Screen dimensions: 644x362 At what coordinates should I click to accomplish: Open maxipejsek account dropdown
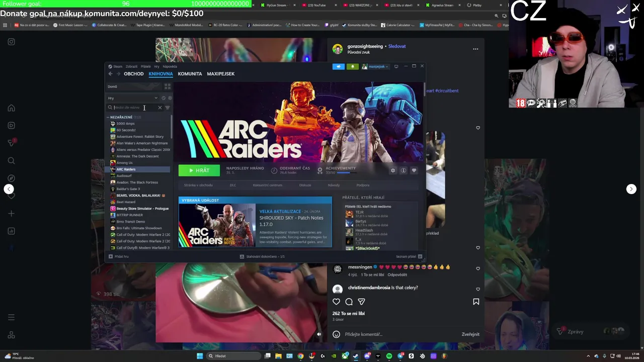click(x=375, y=66)
